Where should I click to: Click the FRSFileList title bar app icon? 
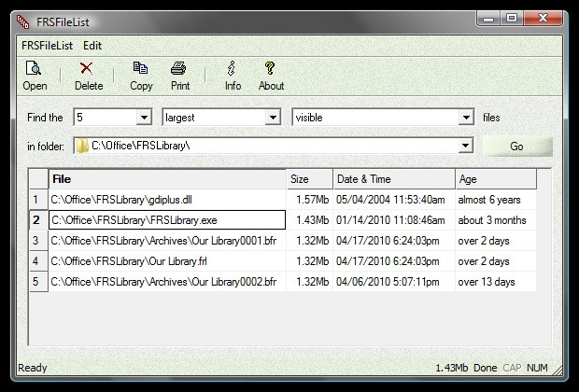[22, 22]
